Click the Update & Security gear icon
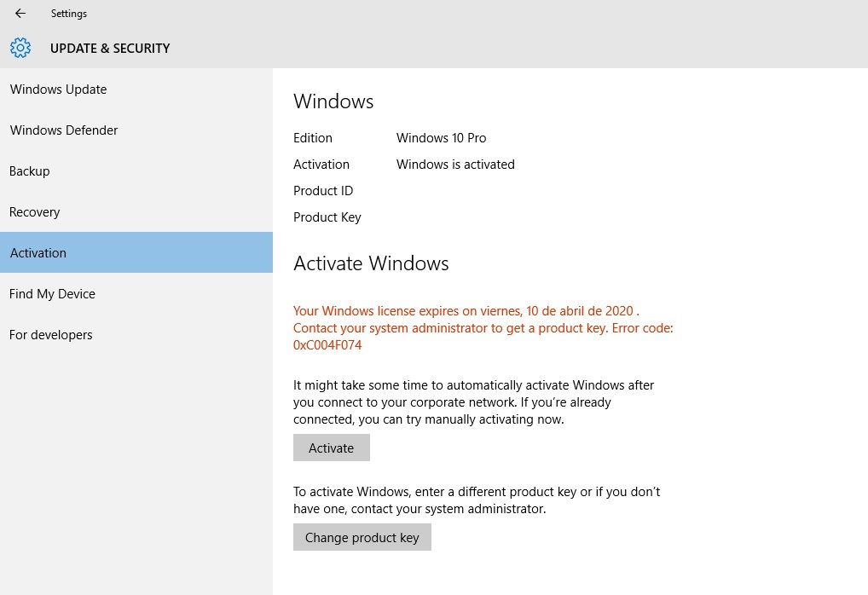868x595 pixels. [20, 48]
